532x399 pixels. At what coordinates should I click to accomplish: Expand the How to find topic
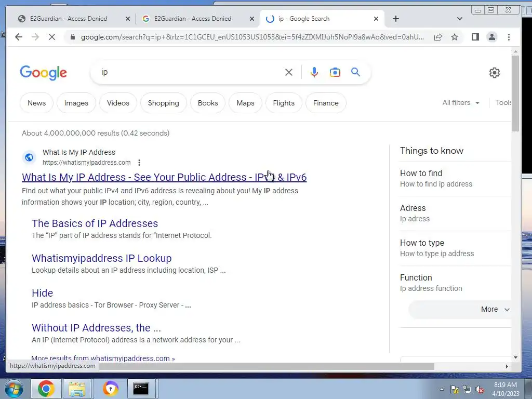pyautogui.click(x=455, y=179)
